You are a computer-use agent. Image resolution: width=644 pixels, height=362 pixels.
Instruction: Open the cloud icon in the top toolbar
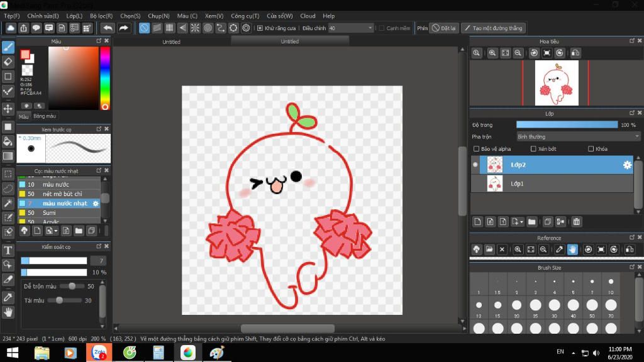pos(11,28)
